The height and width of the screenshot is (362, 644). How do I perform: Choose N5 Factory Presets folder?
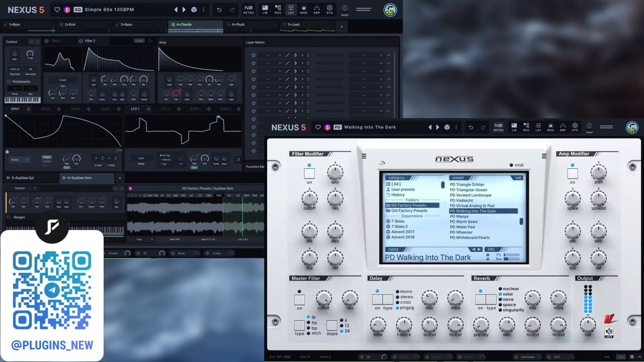412,205
